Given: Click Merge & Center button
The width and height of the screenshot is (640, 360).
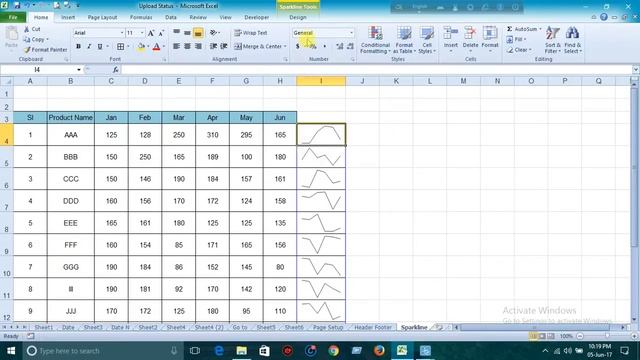Looking at the screenshot, I should point(258,47).
